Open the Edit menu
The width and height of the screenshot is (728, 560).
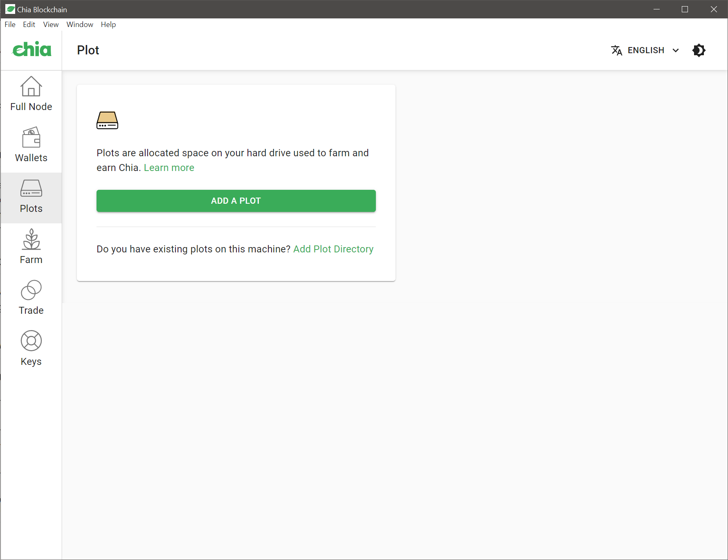pos(29,25)
